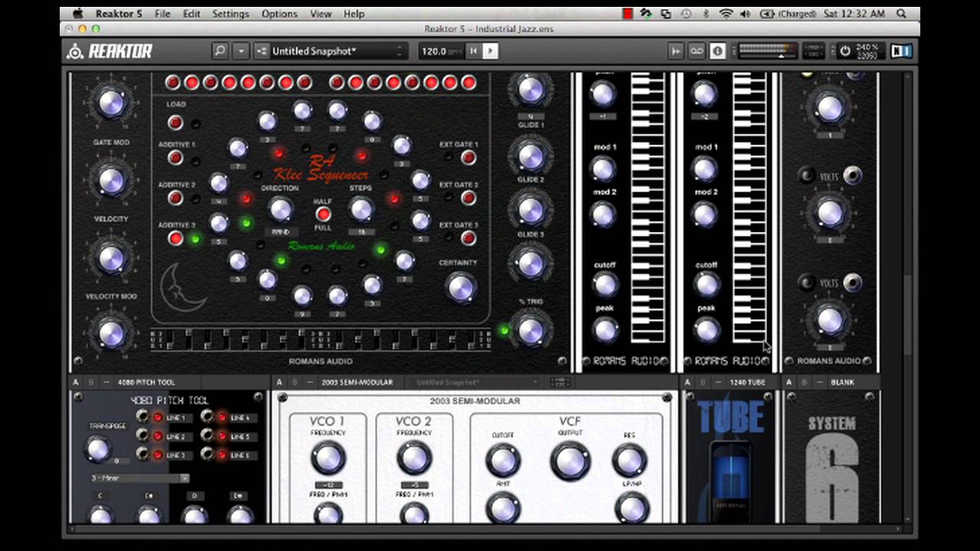Image resolution: width=980 pixels, height=551 pixels.
Task: Click the CERTAINTY knob
Action: coord(459,287)
